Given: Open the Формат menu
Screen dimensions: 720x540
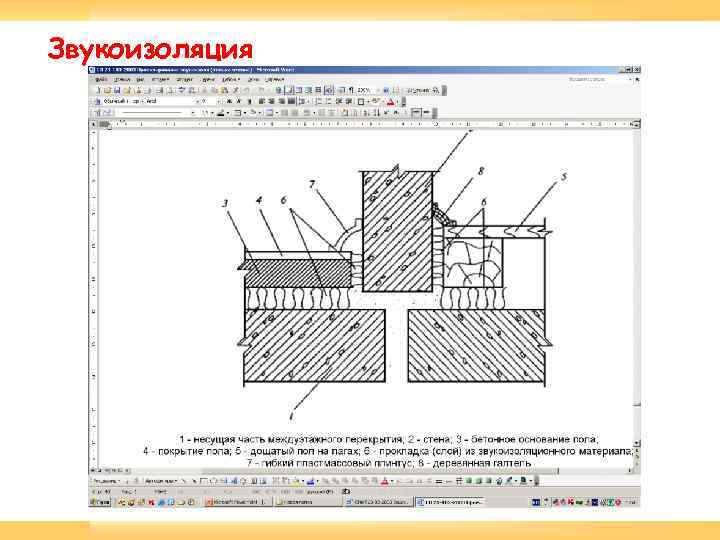Looking at the screenshot, I should tap(185, 79).
